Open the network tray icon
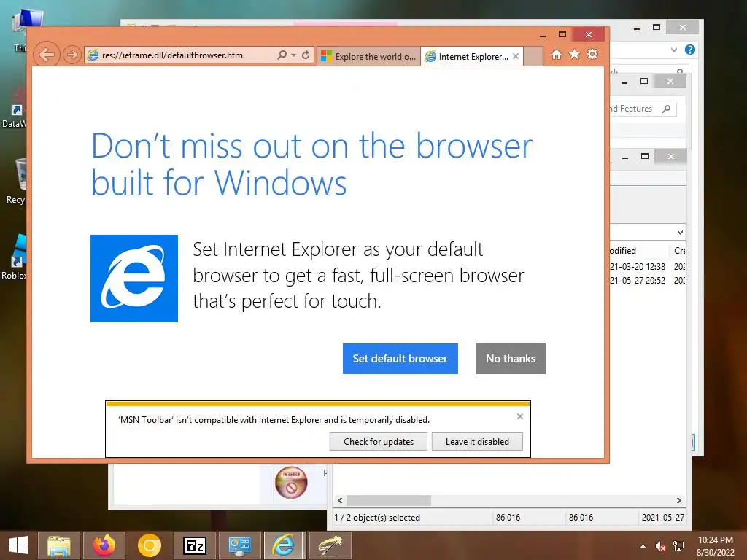This screenshot has width=747, height=560. (678, 546)
